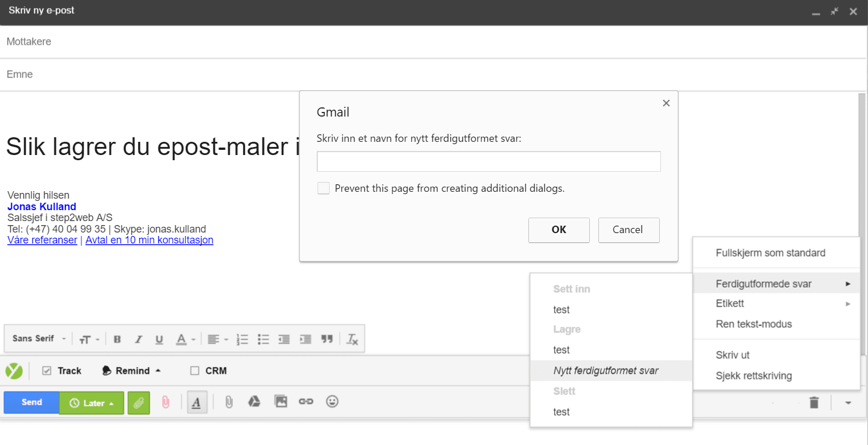Discard the draft with the trash icon
The height and width of the screenshot is (445, 868).
[x=813, y=403]
